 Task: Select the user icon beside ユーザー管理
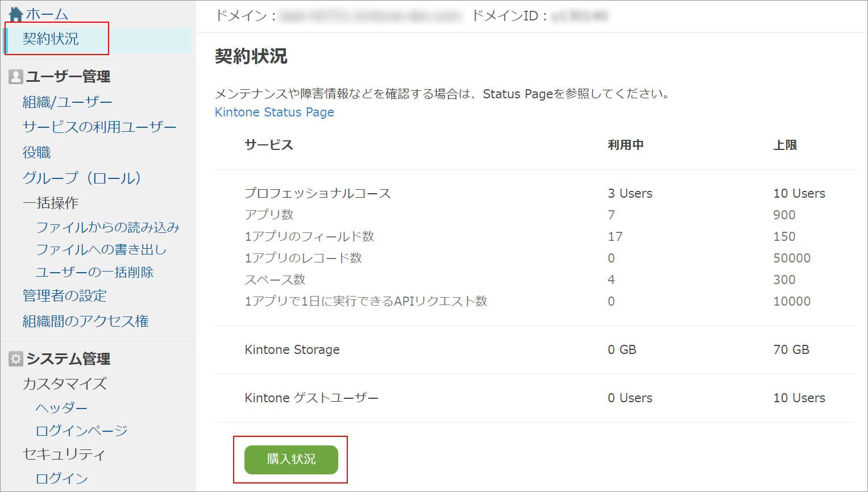point(15,76)
